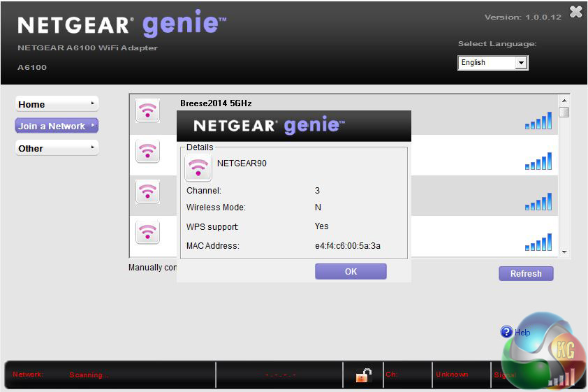Refresh the network list
Viewport: 588px width, 392px height.
click(x=526, y=273)
